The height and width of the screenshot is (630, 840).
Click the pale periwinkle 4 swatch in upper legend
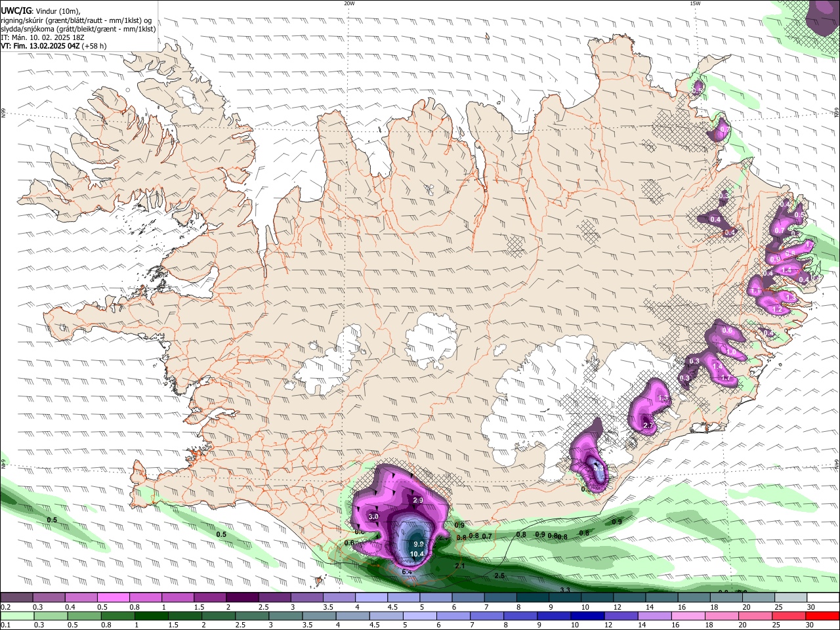tap(370, 597)
